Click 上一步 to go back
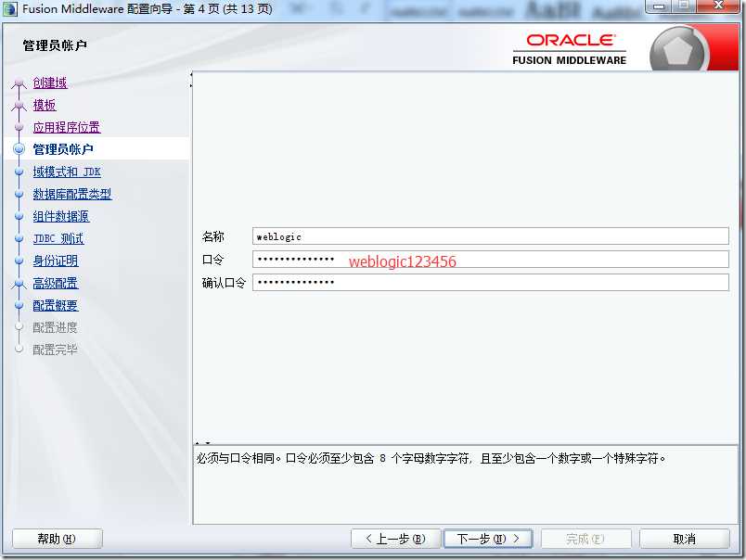The image size is (746, 560). tap(395, 539)
